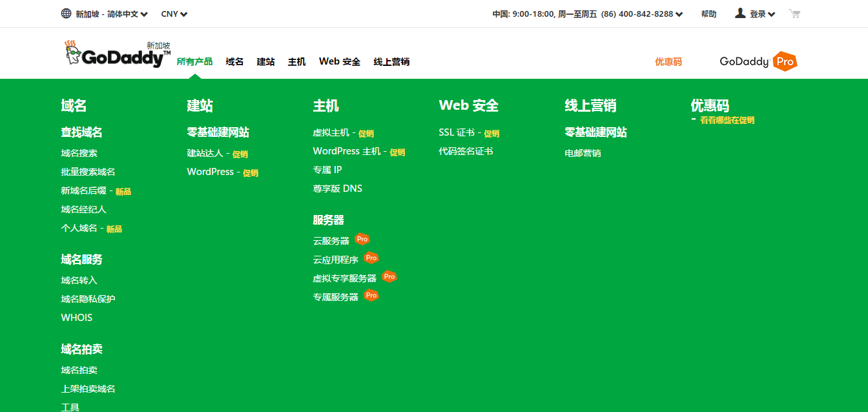Click Pro badge next to 云服务器
The width and height of the screenshot is (868, 412).
pos(362,239)
